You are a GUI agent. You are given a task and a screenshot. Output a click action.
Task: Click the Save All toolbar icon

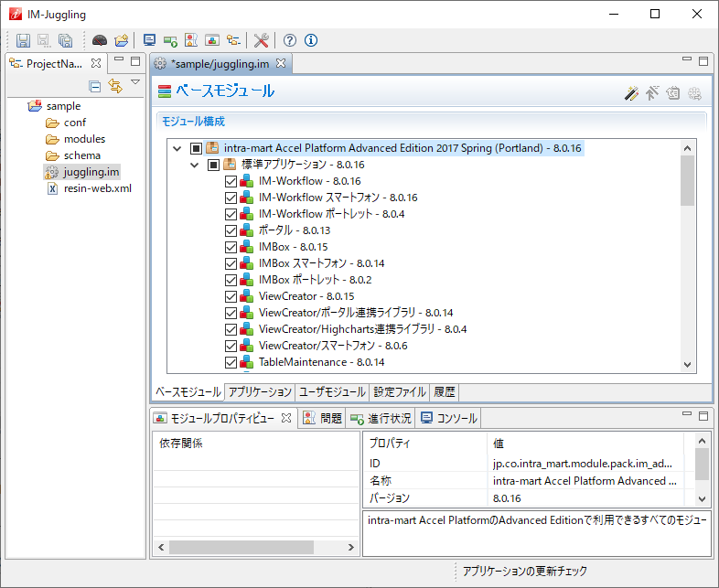[x=66, y=40]
